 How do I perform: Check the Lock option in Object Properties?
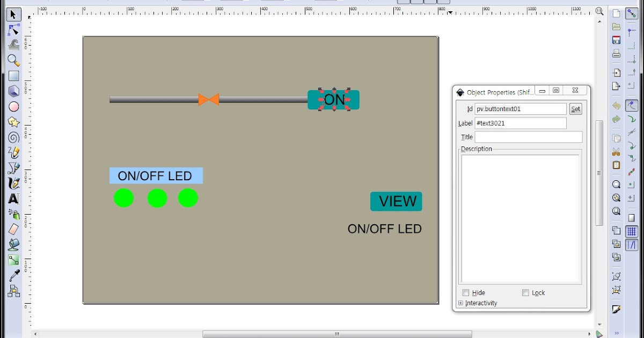point(525,292)
